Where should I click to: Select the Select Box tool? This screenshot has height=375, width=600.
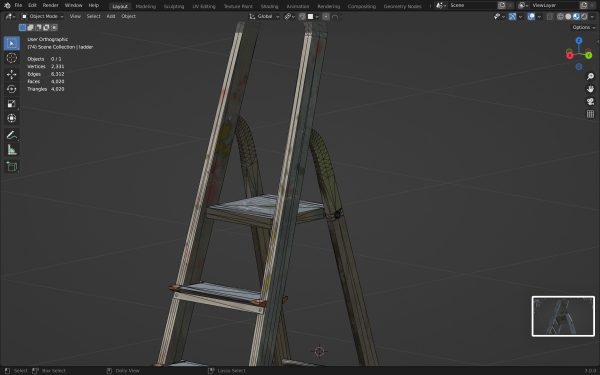coord(11,43)
